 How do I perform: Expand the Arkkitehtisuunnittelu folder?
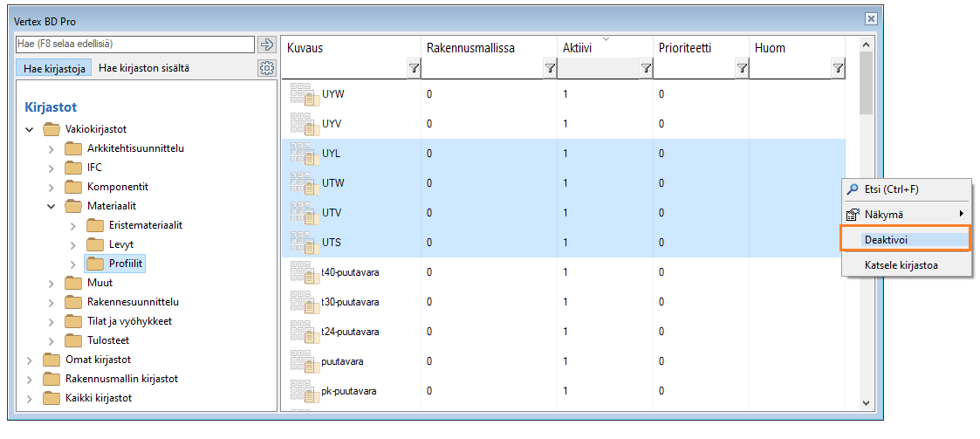[51, 148]
